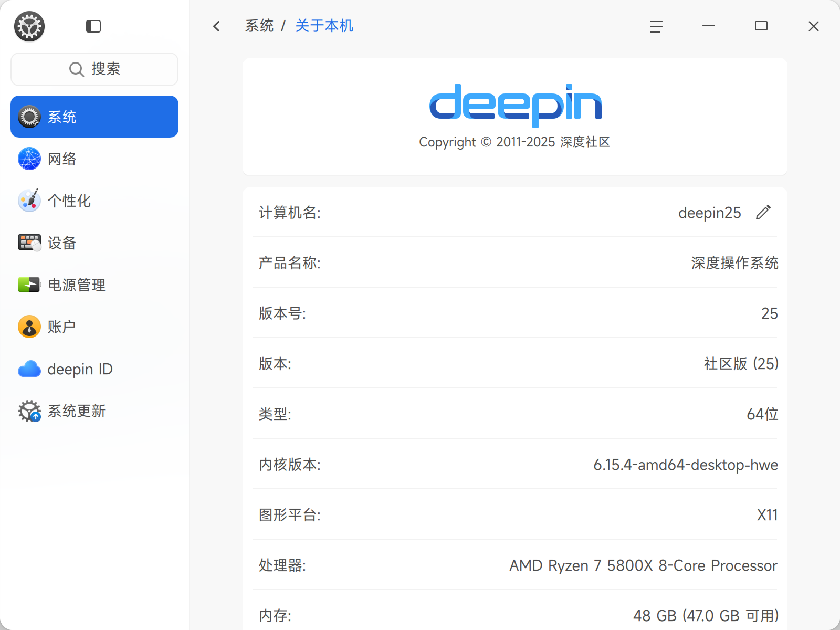Click the 关于本机 breadcrumb
Image resolution: width=840 pixels, height=630 pixels.
[324, 26]
